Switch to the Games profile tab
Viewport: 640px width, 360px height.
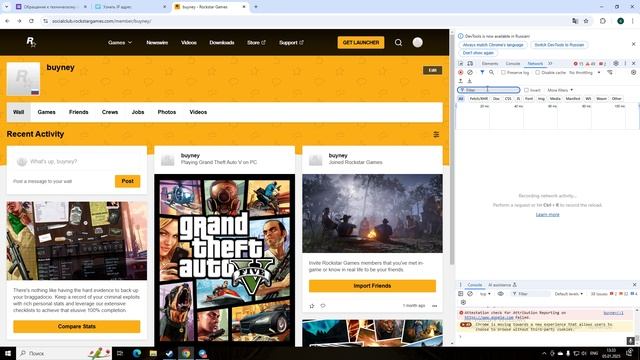coord(47,112)
